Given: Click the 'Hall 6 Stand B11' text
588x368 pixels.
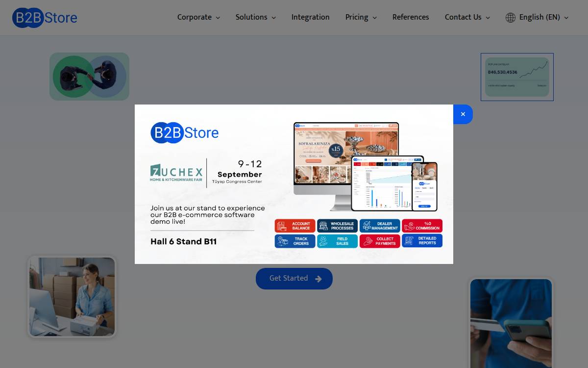Looking at the screenshot, I should coord(183,241).
